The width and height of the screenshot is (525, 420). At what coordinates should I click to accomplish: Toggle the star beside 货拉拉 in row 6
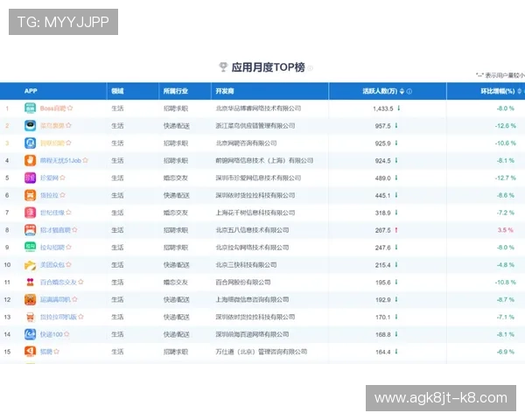click(63, 195)
